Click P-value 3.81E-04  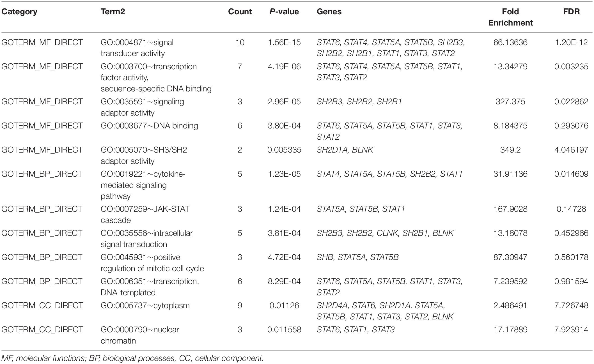point(284,233)
